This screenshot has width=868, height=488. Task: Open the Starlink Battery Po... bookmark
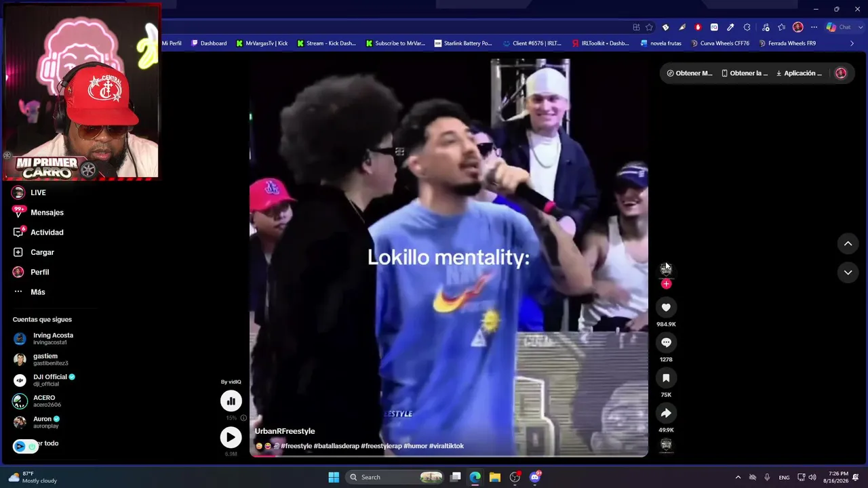click(x=463, y=43)
